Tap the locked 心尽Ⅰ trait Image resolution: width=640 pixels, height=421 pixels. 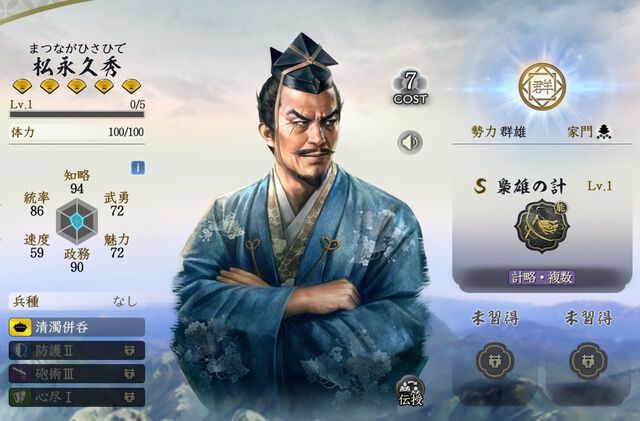click(x=77, y=397)
